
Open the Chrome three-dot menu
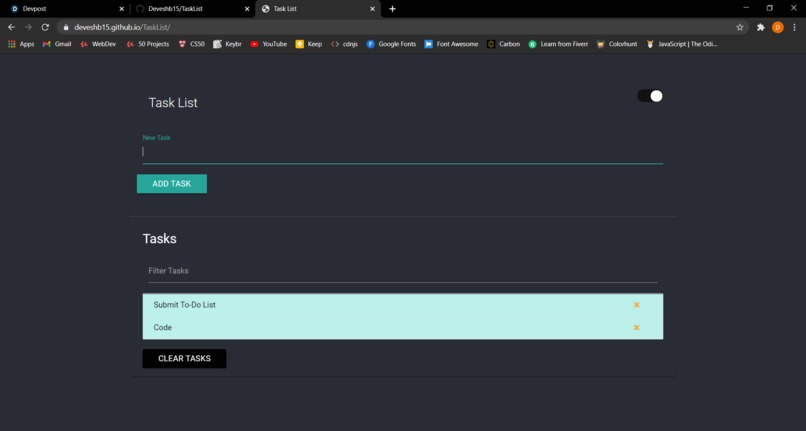point(794,27)
